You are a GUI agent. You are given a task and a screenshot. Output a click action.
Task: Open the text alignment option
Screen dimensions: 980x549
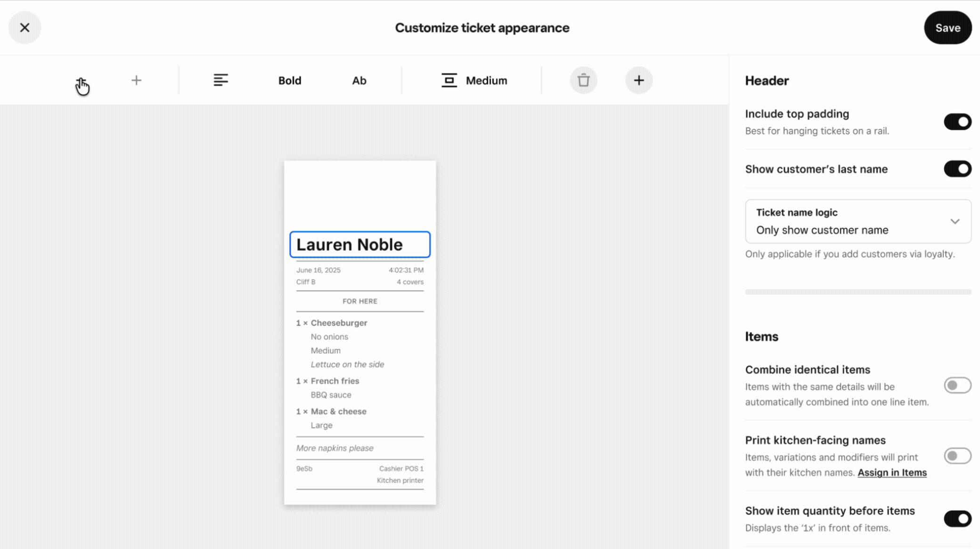pyautogui.click(x=220, y=81)
